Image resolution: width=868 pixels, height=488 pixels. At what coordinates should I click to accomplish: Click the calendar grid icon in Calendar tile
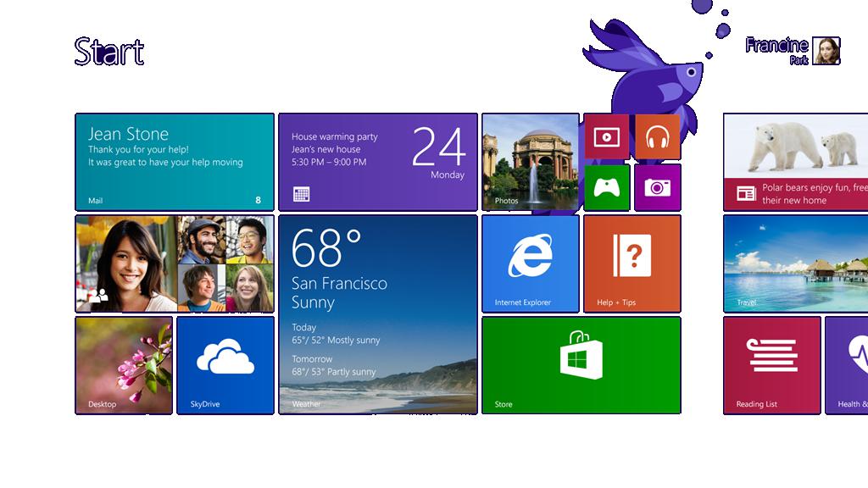[x=301, y=194]
